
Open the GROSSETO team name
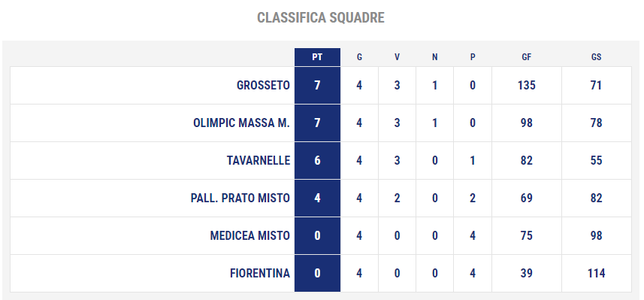pyautogui.click(x=263, y=85)
